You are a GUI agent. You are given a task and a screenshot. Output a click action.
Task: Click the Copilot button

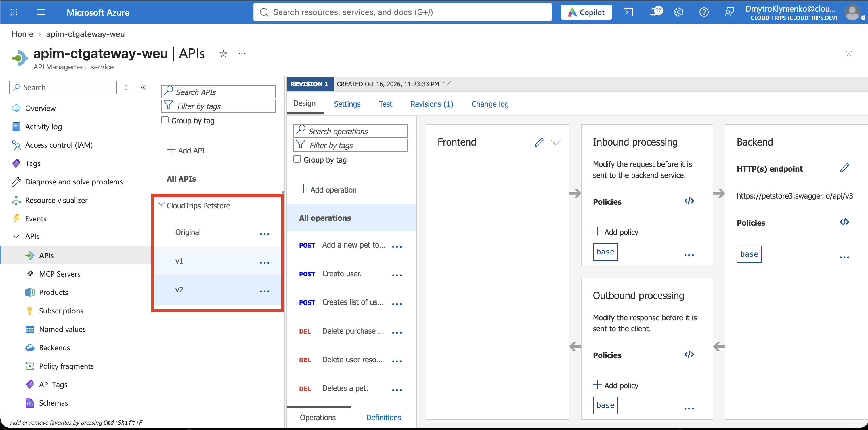586,12
